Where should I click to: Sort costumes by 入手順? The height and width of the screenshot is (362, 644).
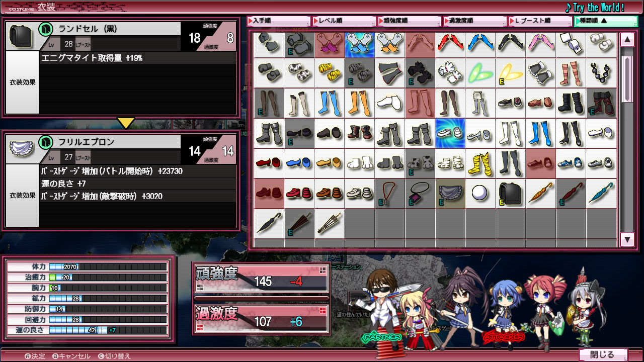pyautogui.click(x=279, y=21)
